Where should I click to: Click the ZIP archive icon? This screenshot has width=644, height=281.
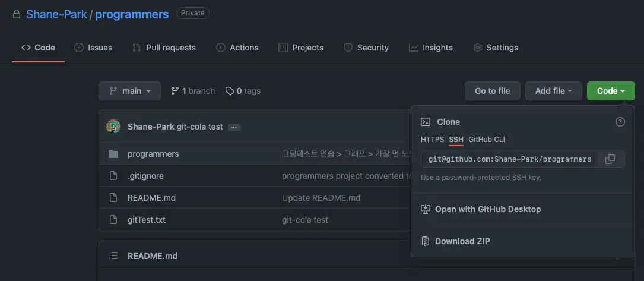click(x=426, y=241)
